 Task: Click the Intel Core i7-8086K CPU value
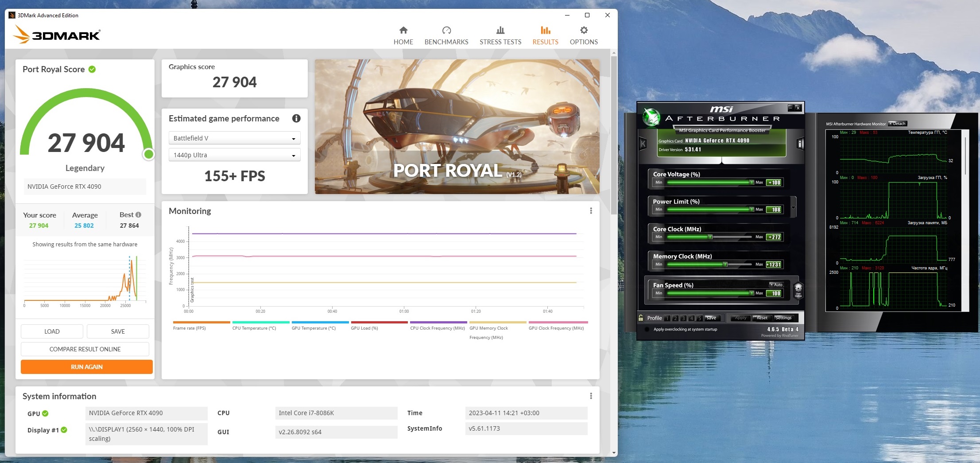tap(336, 413)
